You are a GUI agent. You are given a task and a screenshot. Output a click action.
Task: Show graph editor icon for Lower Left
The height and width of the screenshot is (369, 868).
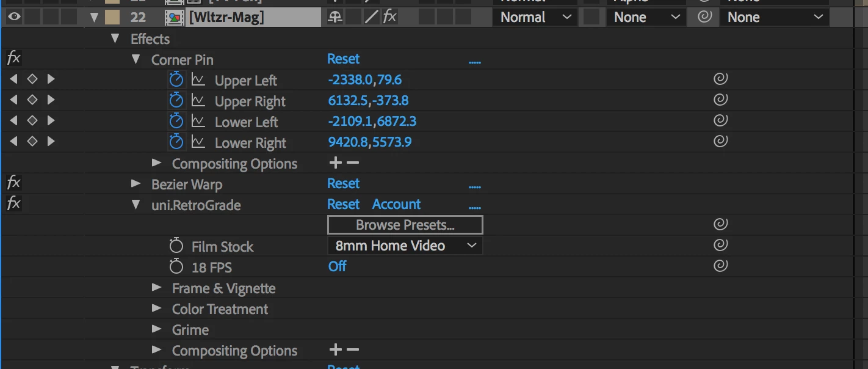pos(198,121)
